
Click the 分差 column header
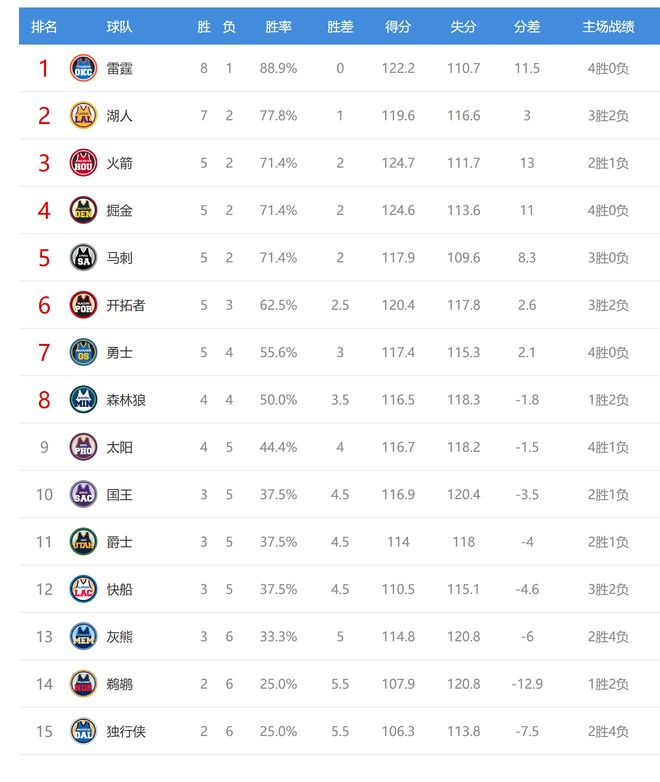click(527, 27)
